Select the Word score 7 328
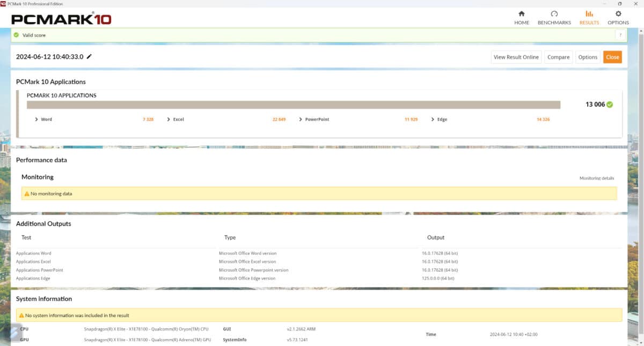 [x=148, y=119]
